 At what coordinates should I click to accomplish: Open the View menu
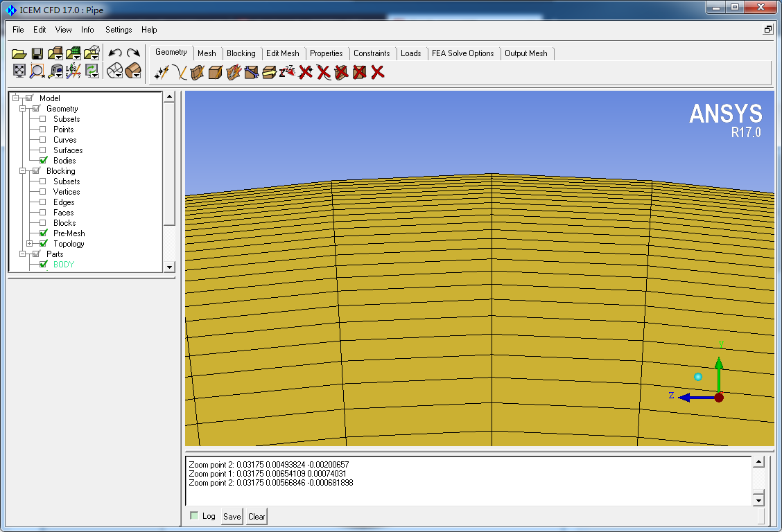click(63, 30)
